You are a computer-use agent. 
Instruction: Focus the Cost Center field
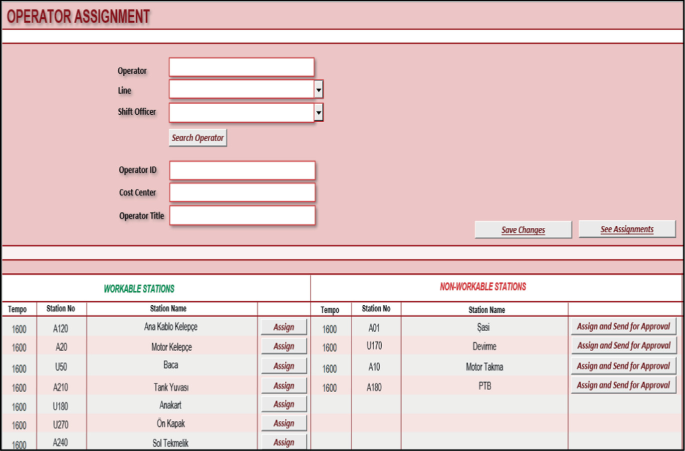click(242, 192)
